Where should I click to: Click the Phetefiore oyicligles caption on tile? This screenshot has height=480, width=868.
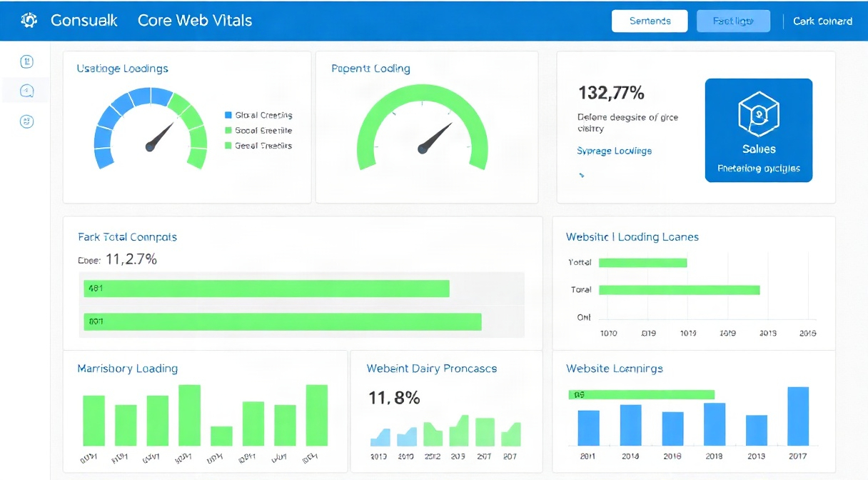pos(759,169)
